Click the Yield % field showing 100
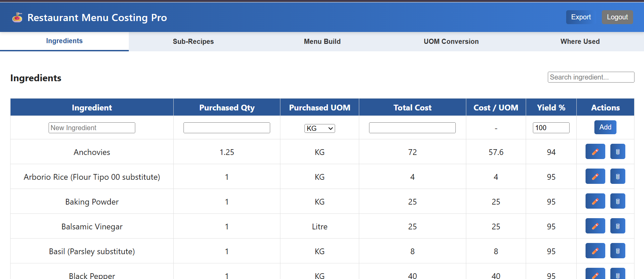The height and width of the screenshot is (279, 644). (x=551, y=128)
